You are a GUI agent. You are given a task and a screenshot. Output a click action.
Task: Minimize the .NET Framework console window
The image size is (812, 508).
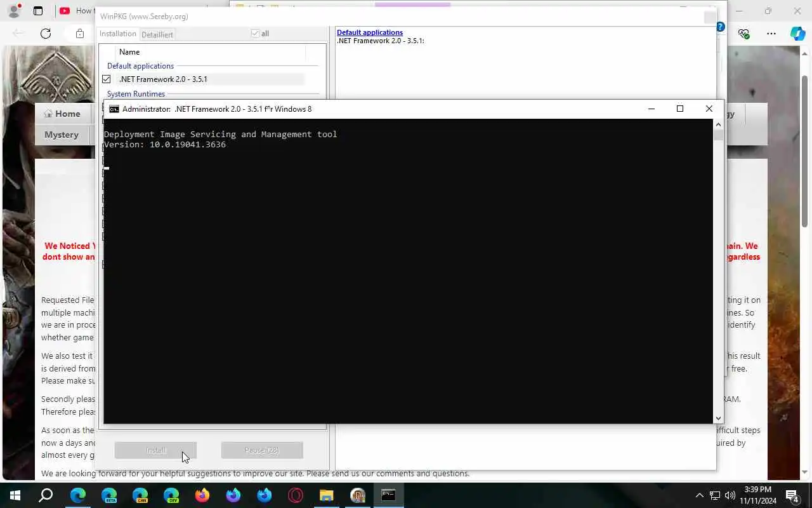[651, 109]
